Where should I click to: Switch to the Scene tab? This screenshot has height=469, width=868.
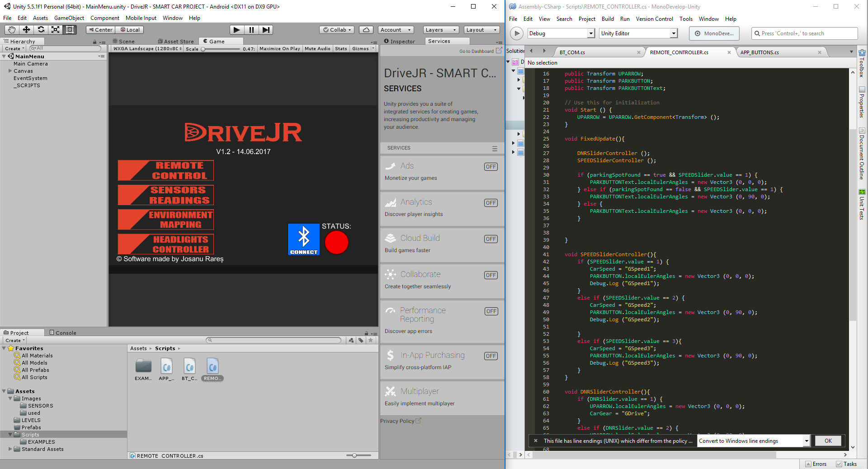click(x=124, y=42)
